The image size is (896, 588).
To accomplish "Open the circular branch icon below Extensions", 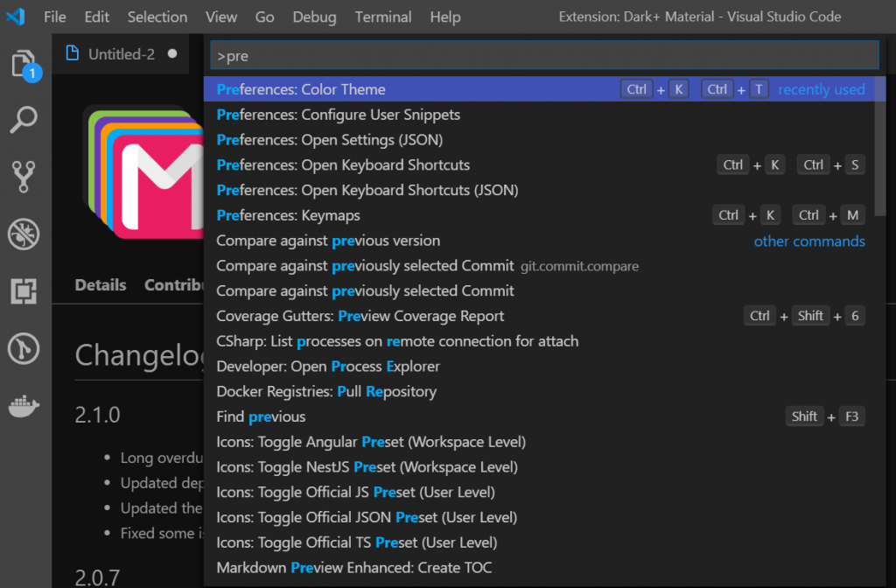I will pyautogui.click(x=24, y=348).
